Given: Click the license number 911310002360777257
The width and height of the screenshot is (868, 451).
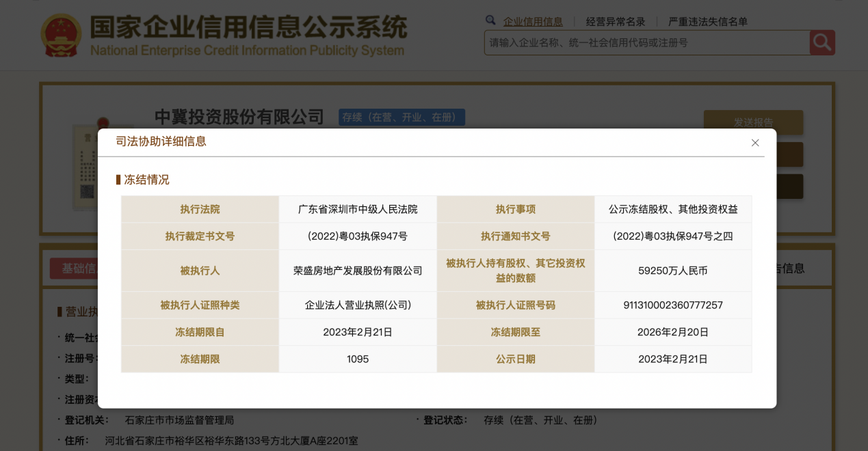Looking at the screenshot, I should [672, 305].
